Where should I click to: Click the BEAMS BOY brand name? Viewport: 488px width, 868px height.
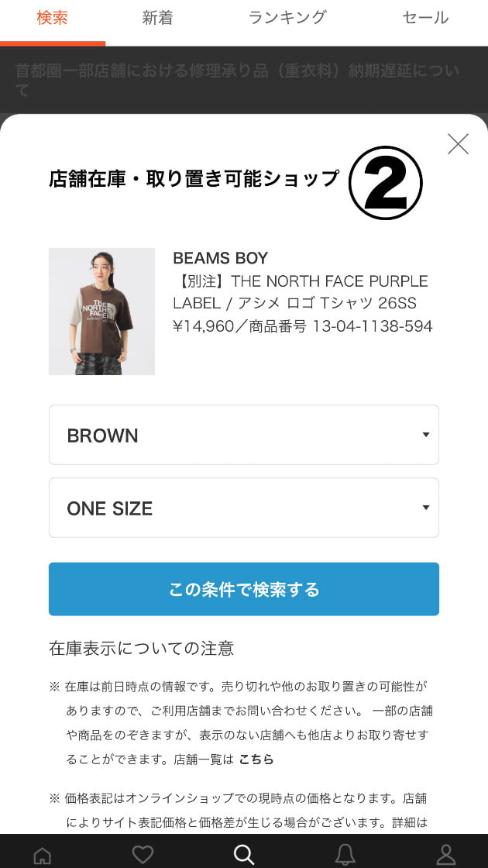(220, 258)
